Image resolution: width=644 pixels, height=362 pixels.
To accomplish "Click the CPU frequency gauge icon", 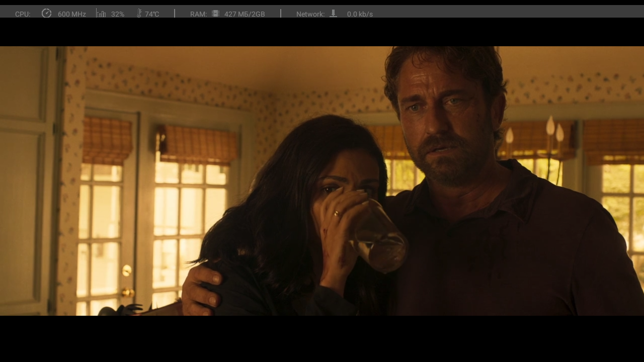I will click(46, 14).
